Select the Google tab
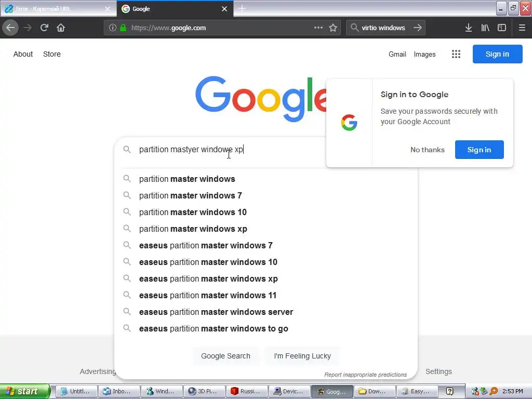Screen dimensions: 532x399 pos(175,9)
